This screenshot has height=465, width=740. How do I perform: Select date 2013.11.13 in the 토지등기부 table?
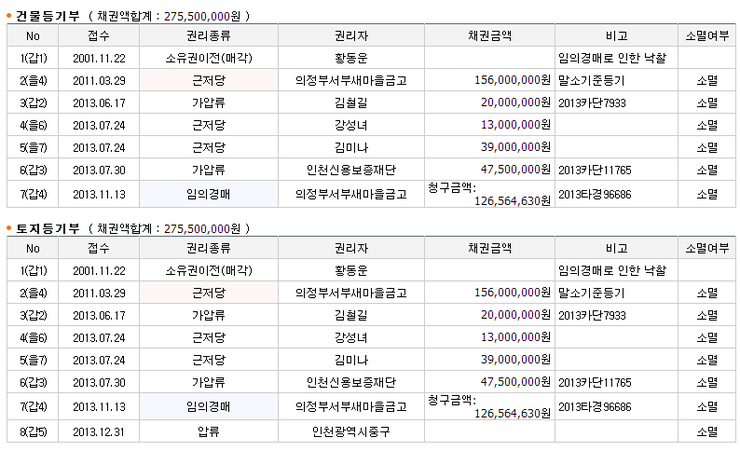click(x=99, y=407)
